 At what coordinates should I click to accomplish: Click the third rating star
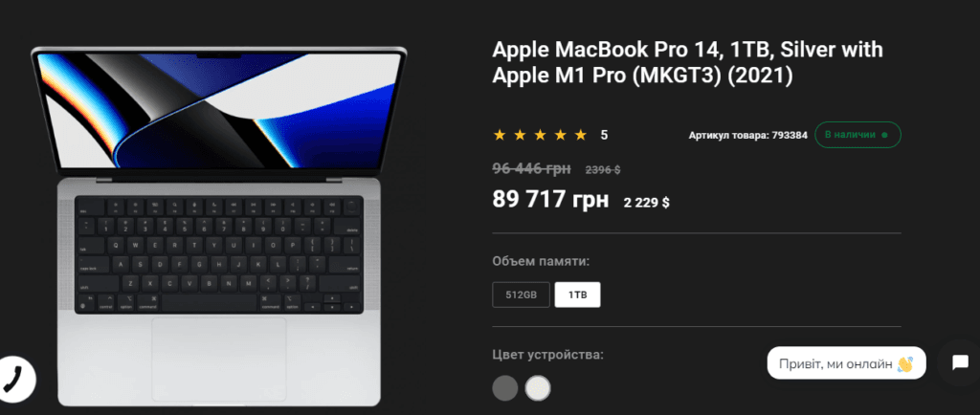(x=540, y=135)
